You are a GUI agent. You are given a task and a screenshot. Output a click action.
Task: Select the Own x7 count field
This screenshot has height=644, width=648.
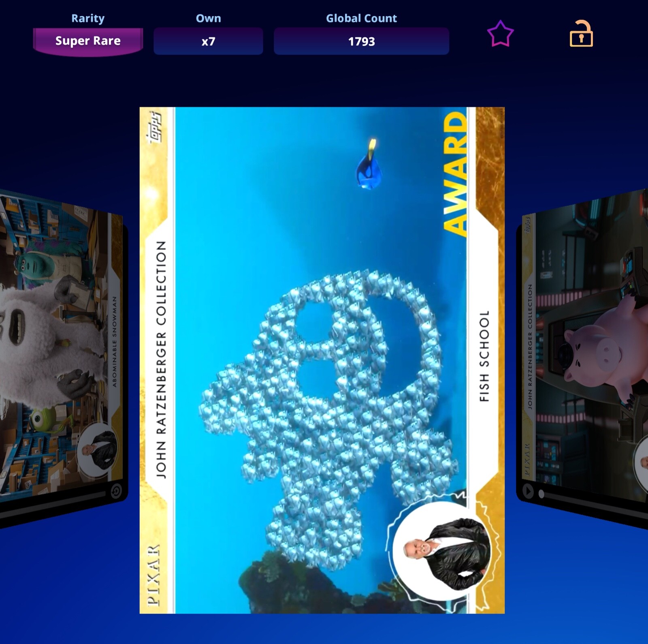pyautogui.click(x=208, y=41)
